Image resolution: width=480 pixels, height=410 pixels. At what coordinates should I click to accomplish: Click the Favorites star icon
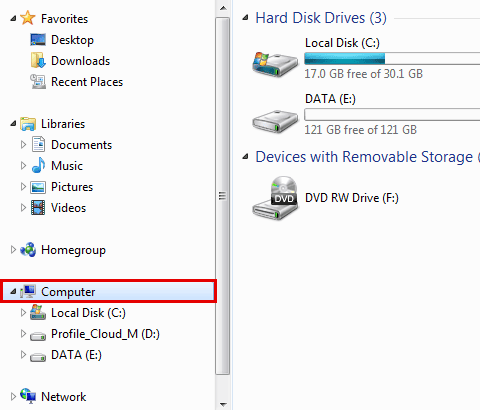click(28, 18)
